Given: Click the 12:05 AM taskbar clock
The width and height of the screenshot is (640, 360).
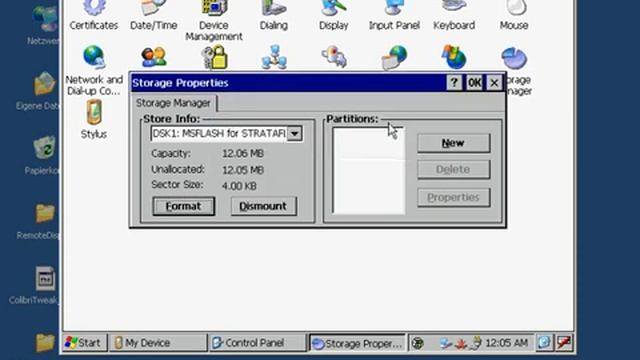Looking at the screenshot, I should tap(507, 343).
